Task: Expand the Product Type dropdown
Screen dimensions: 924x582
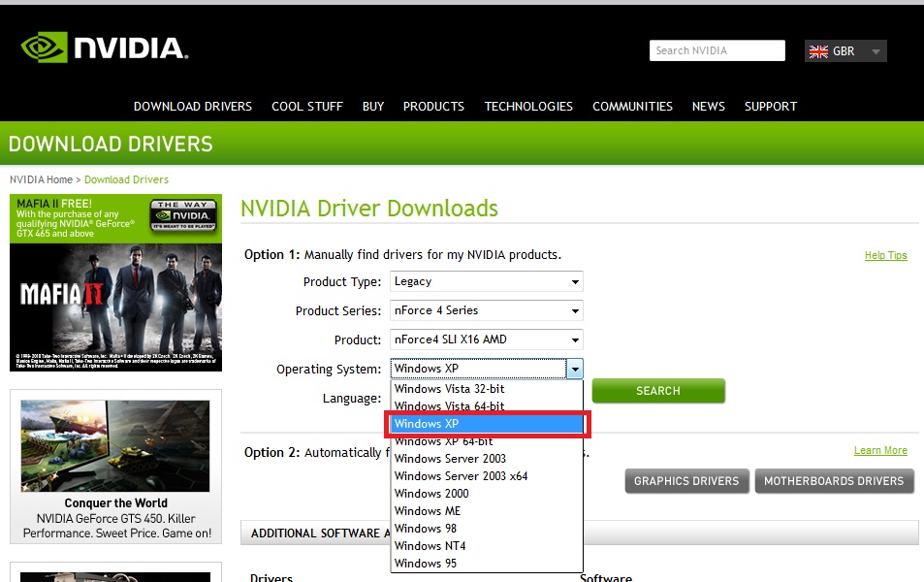Action: tap(486, 281)
